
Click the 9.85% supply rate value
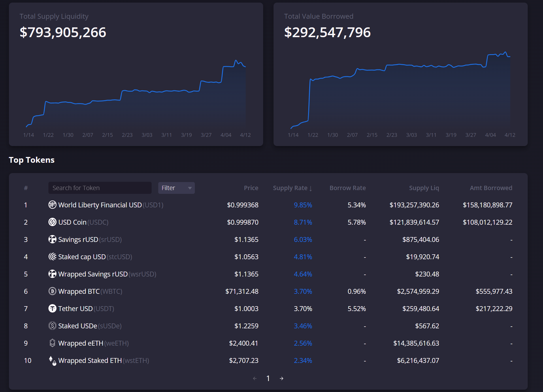(x=303, y=205)
